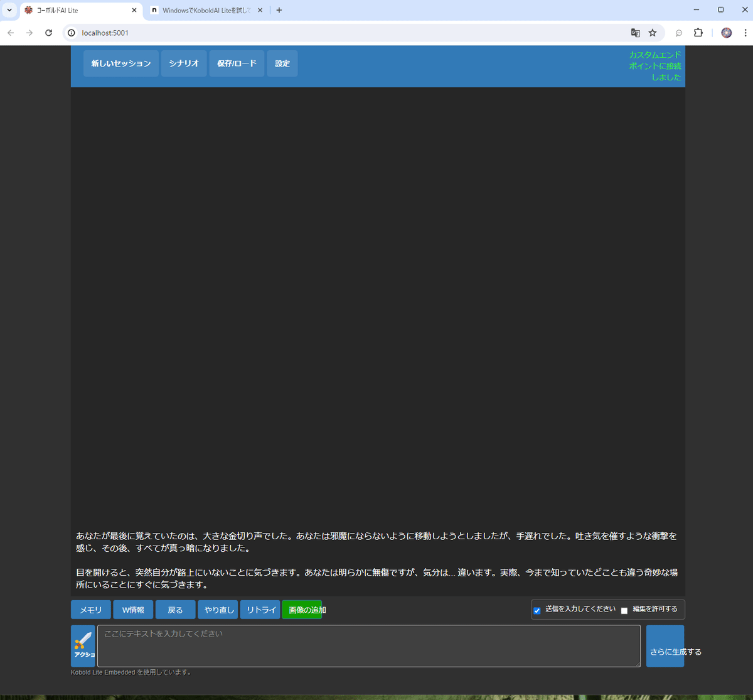Minimize the Chrome window
This screenshot has height=700, width=753.
[697, 10]
